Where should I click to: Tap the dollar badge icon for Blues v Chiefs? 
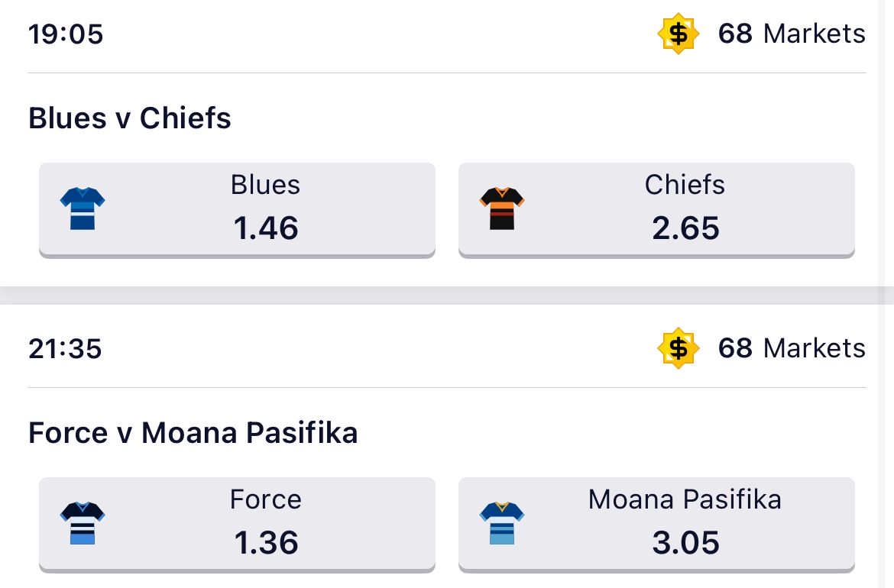(x=678, y=34)
